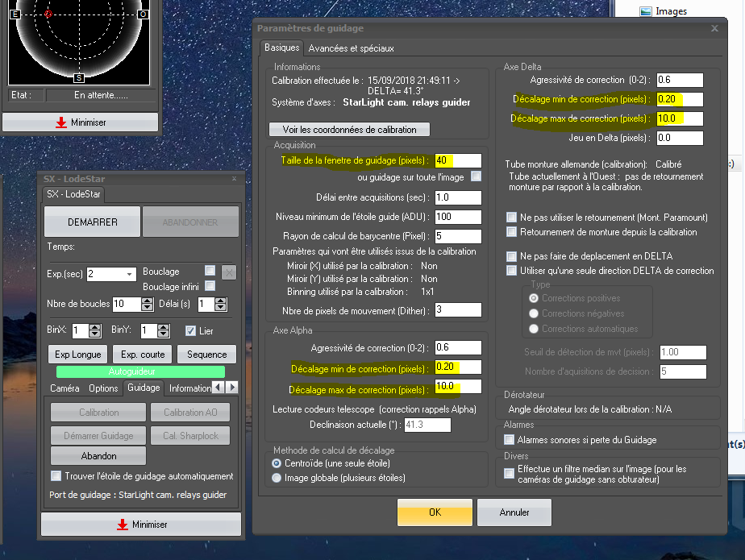Click the Exp Longue button
This screenshot has height=560, width=745.
[78, 355]
